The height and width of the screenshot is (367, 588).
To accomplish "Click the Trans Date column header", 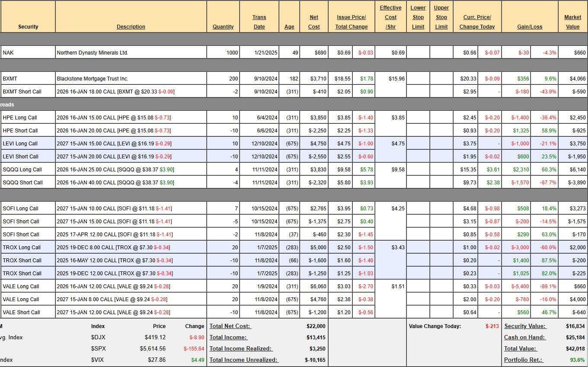I will [259, 22].
